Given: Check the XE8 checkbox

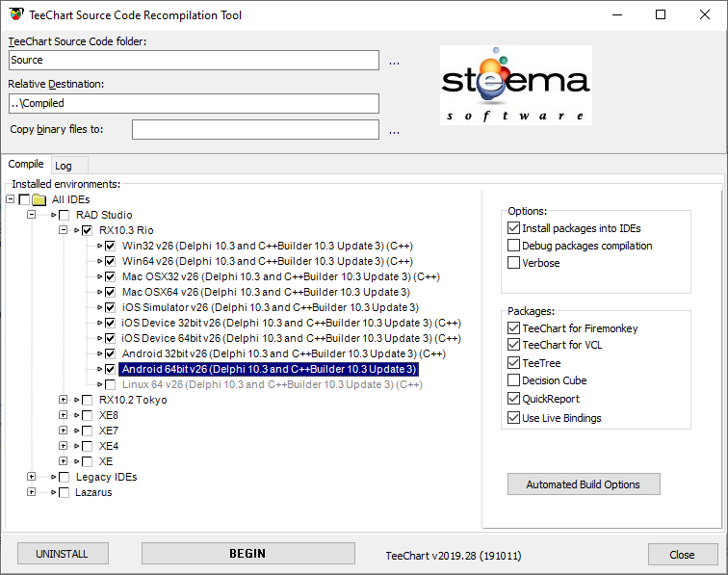Looking at the screenshot, I should tap(87, 415).
